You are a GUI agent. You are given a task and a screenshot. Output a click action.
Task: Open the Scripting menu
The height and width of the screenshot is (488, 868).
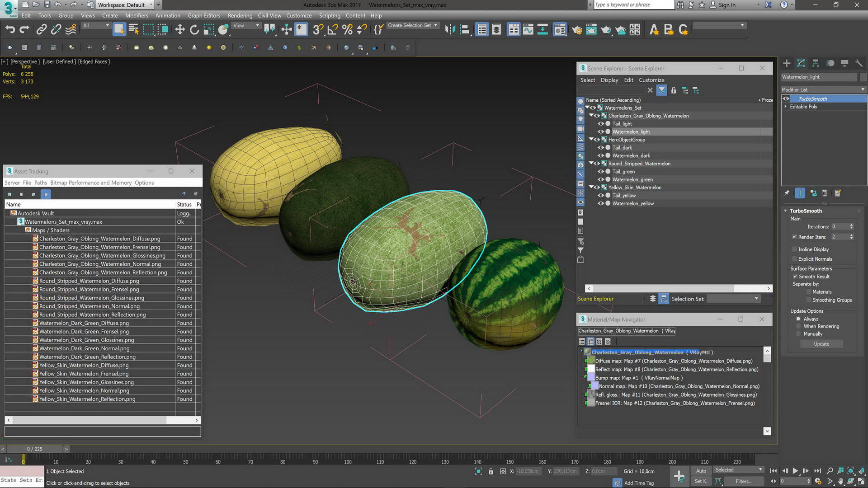(330, 15)
